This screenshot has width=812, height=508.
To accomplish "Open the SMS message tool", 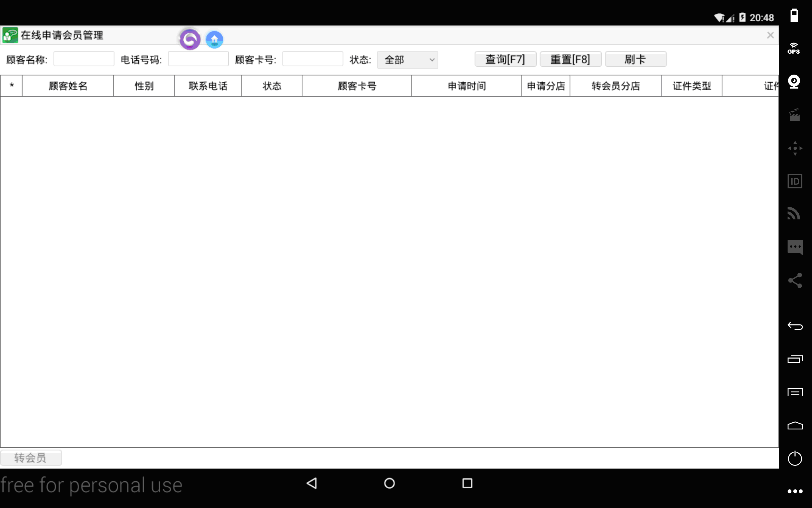I will click(795, 247).
